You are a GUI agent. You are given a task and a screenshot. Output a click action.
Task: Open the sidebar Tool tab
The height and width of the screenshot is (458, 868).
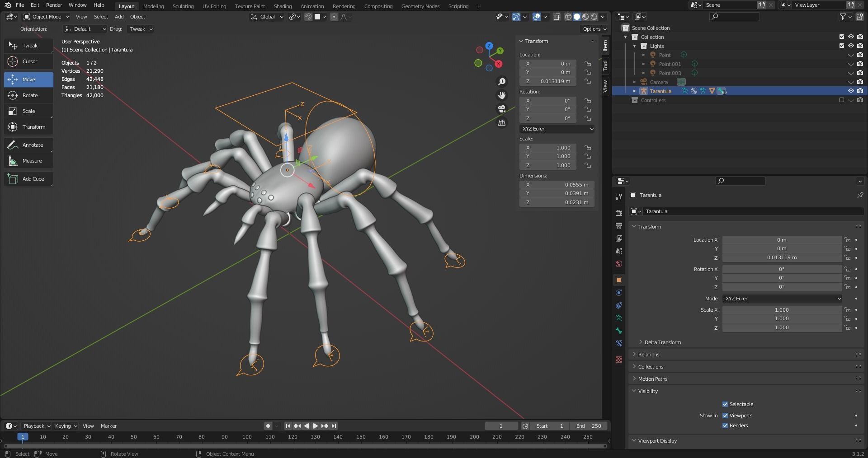(605, 66)
